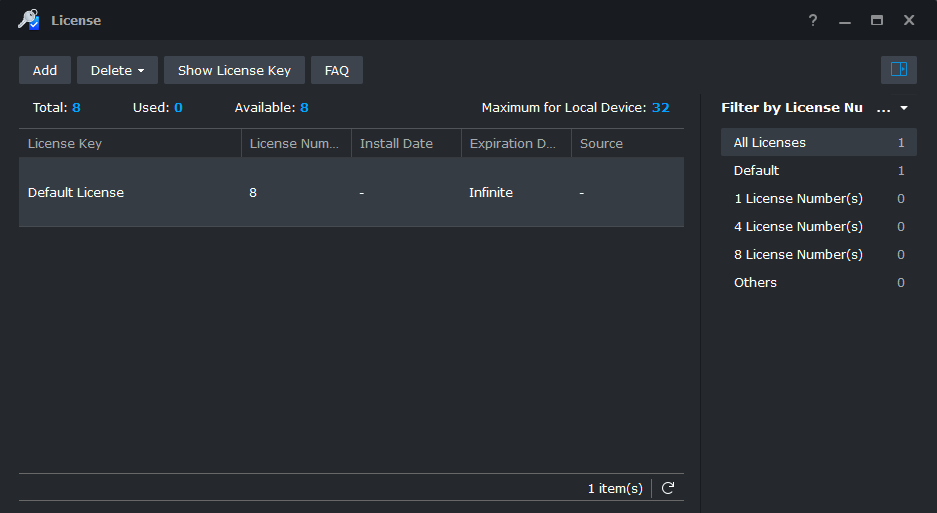Open the Delete dropdown menu
937x513 pixels.
coord(117,70)
